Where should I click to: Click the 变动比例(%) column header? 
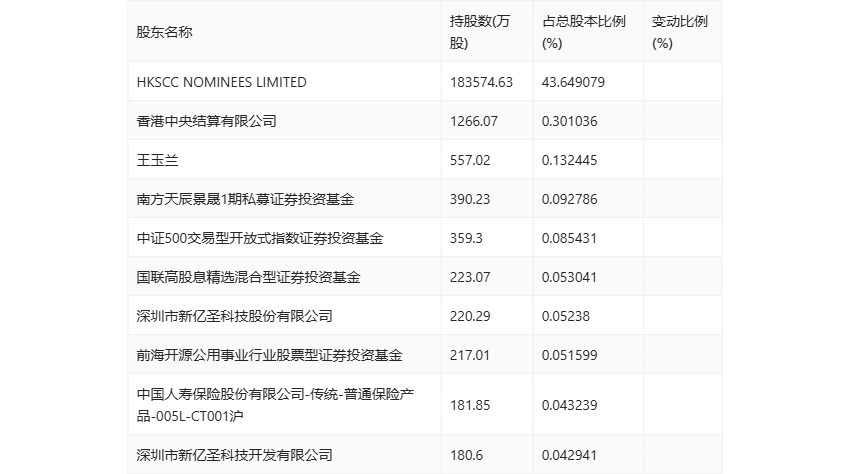680,32
